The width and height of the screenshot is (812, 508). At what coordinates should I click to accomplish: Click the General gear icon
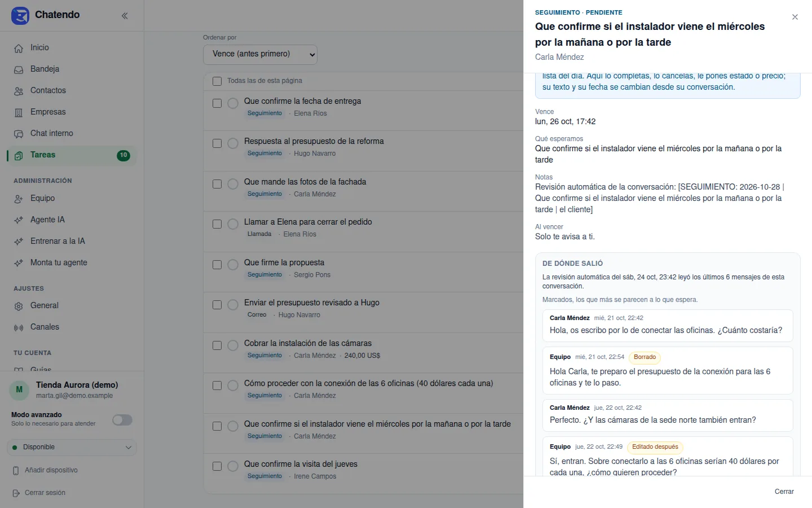(19, 306)
